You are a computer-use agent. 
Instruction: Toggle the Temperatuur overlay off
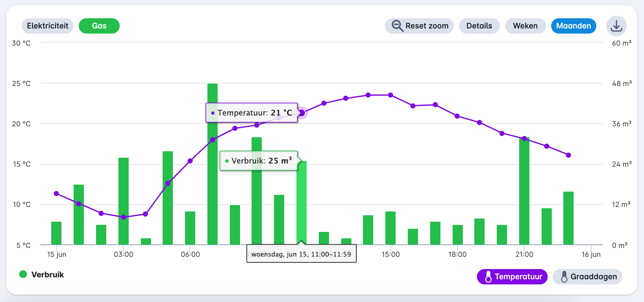(x=512, y=277)
